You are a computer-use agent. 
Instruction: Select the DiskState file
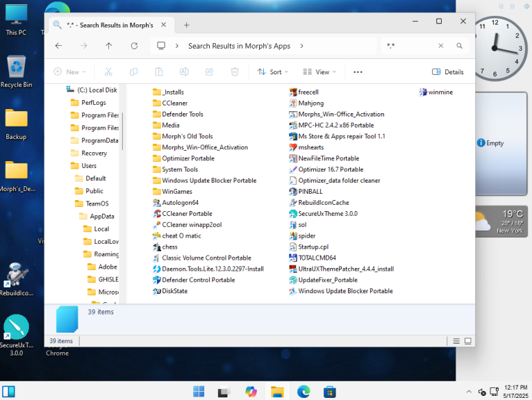[170, 291]
